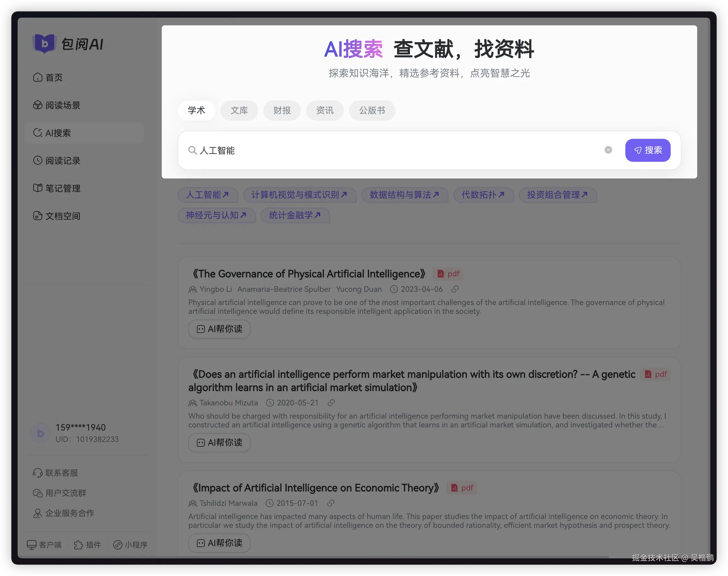Select the 公版书 tab
Screen dimensions: 728x576
pos(372,110)
